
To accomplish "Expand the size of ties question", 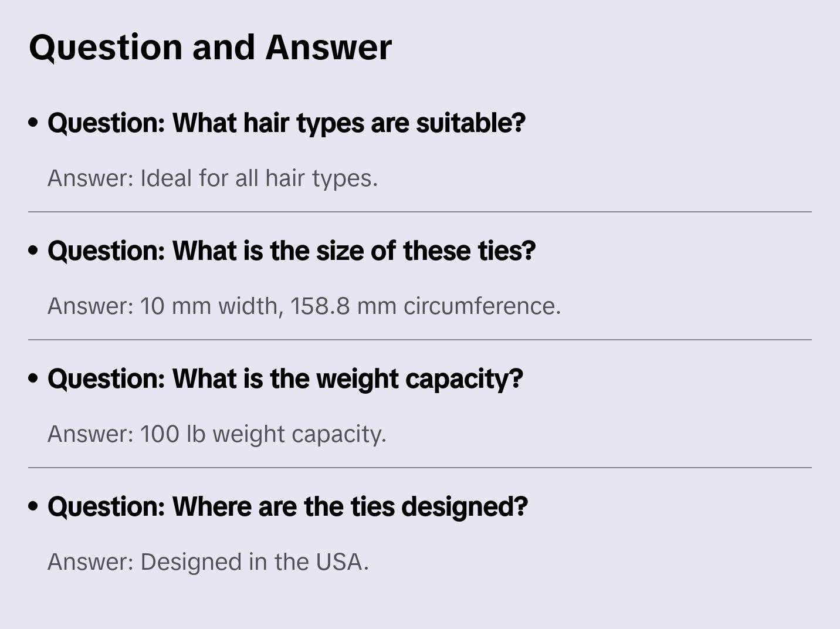I will point(292,251).
